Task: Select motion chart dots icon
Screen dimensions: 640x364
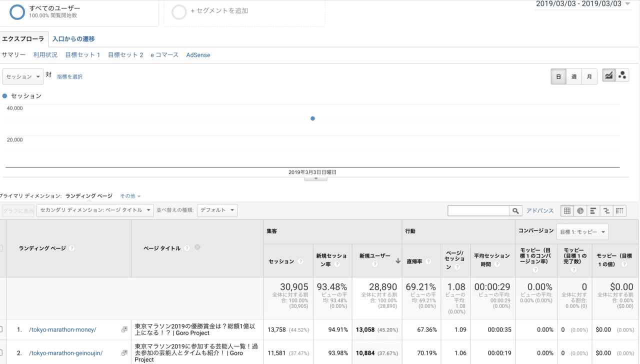Action: click(622, 75)
